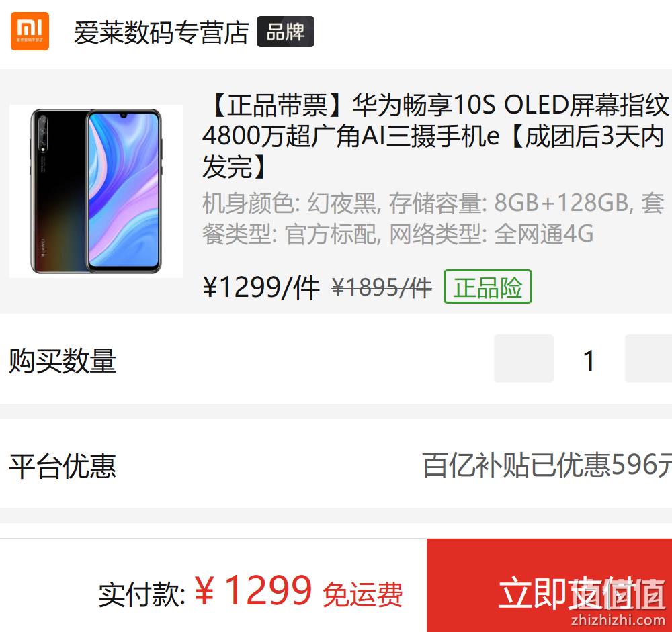The width and height of the screenshot is (672, 632).
Task: Click the 实付款 ¥1299 total amount
Action: pos(205,592)
